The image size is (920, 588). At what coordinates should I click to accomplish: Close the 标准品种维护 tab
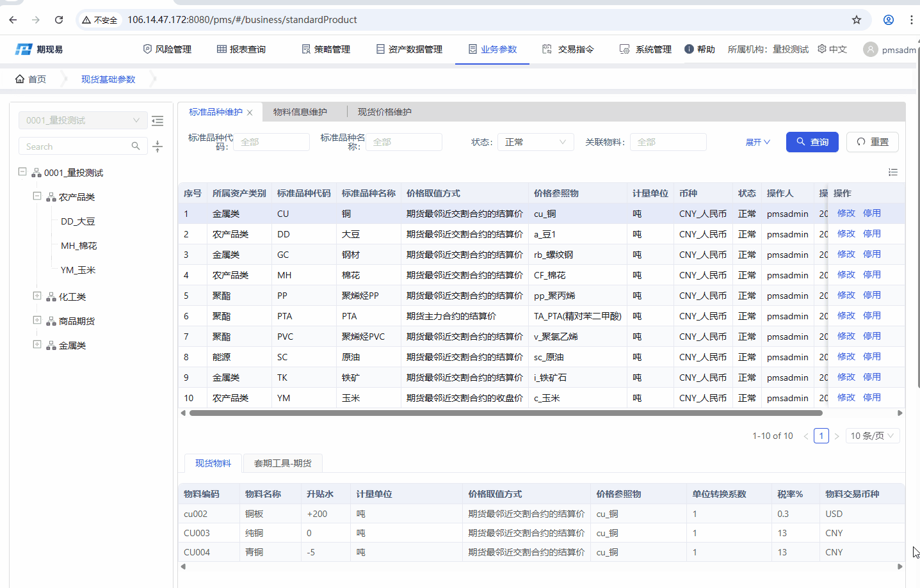[250, 113]
